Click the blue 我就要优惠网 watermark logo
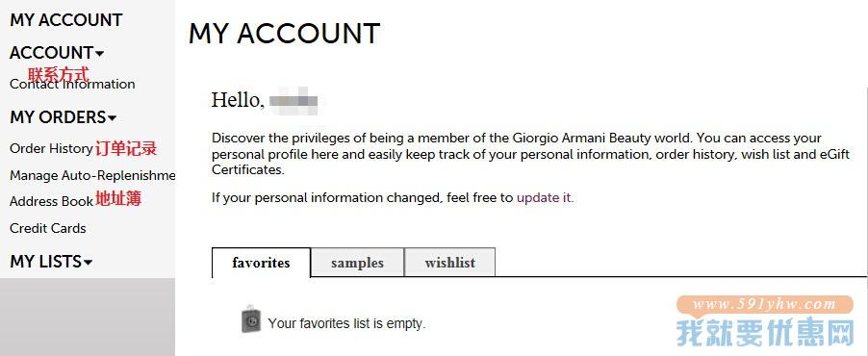 766,333
